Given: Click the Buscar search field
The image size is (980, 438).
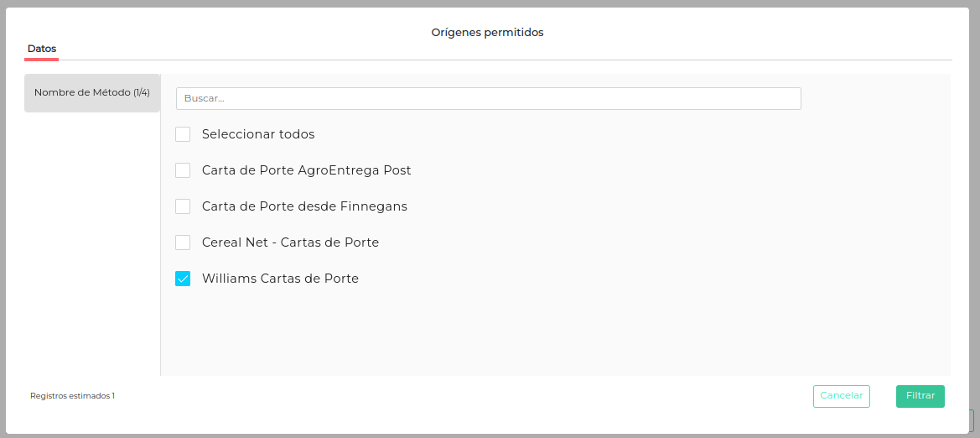Looking at the screenshot, I should 488,98.
